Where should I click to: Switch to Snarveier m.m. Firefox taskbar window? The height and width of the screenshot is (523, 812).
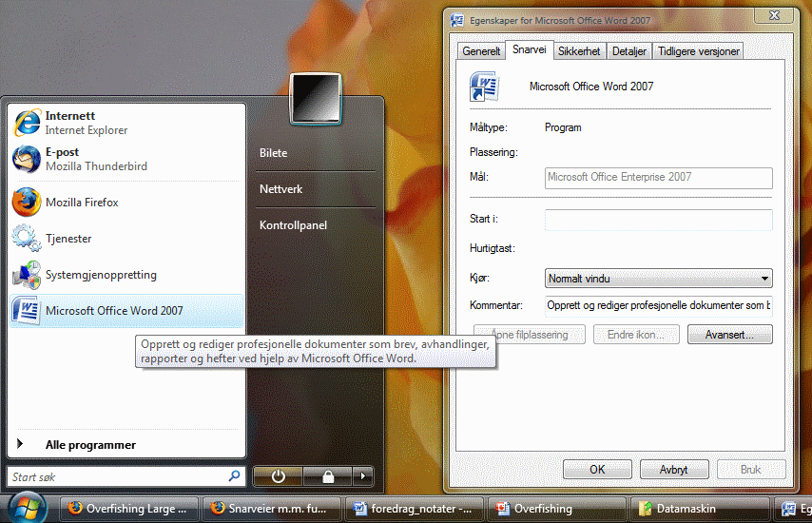(272, 509)
